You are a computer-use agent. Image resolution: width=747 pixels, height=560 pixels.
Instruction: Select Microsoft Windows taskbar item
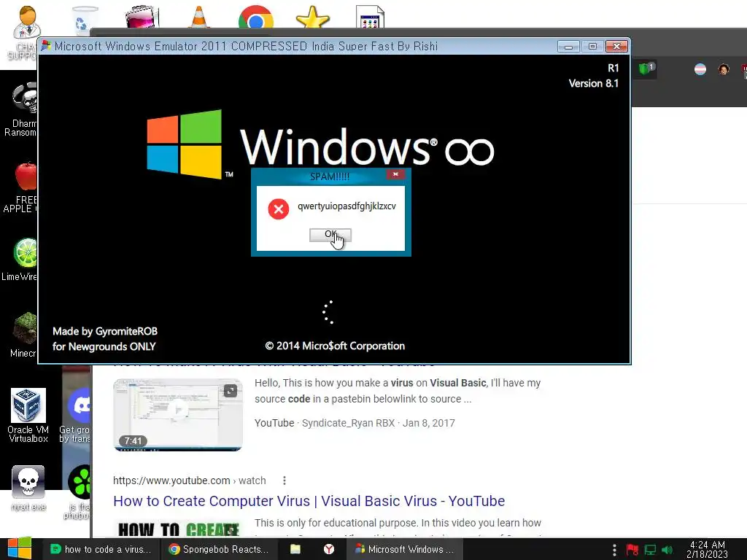tap(404, 550)
